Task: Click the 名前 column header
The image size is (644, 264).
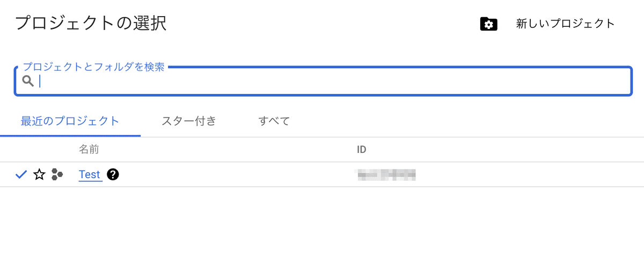Action: (x=89, y=149)
